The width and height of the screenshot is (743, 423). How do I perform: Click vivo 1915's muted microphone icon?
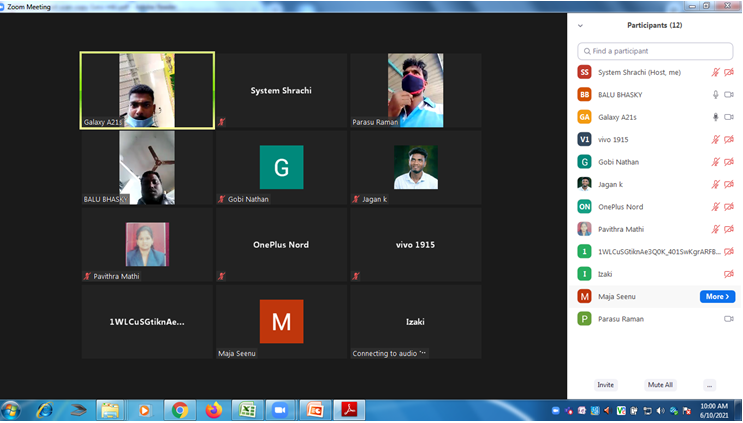(x=715, y=139)
